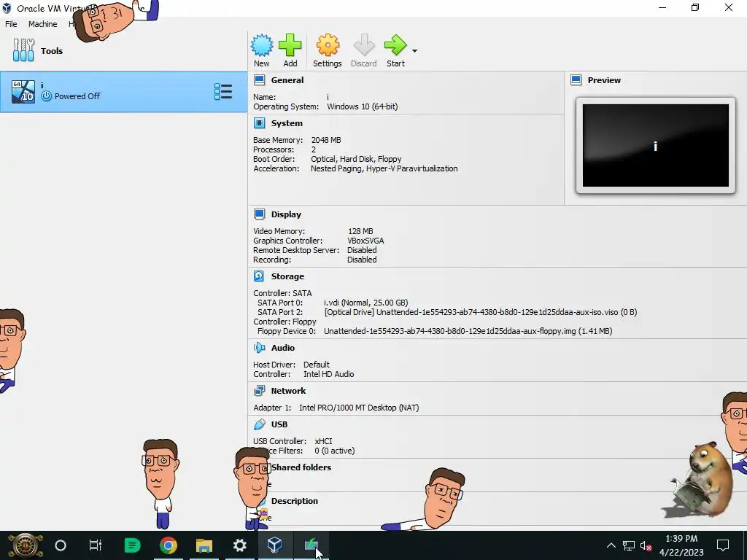Click the 2048 MB base memory value

[326, 140]
